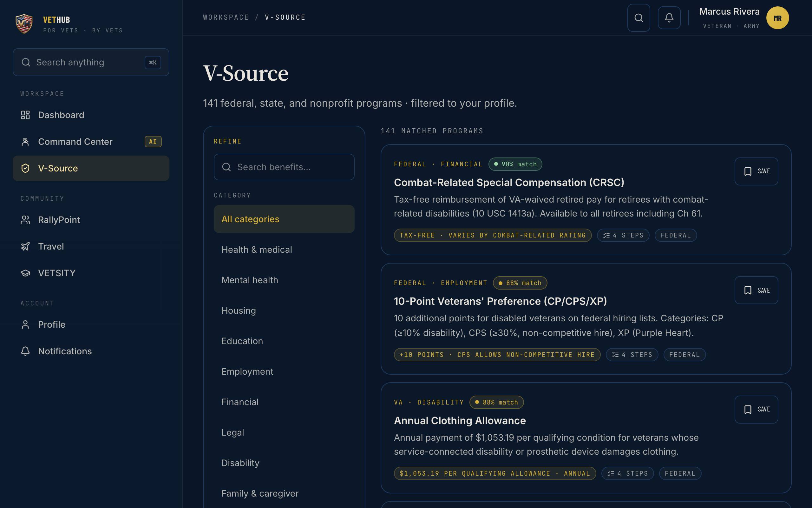
Task: Filter by Family & caregiver category
Action: (x=284, y=493)
